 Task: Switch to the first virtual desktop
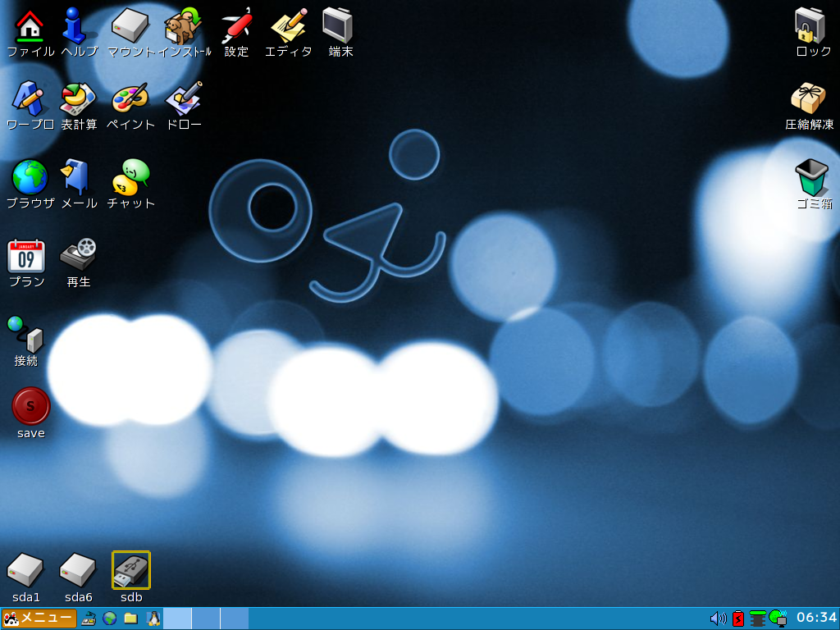coord(177,619)
